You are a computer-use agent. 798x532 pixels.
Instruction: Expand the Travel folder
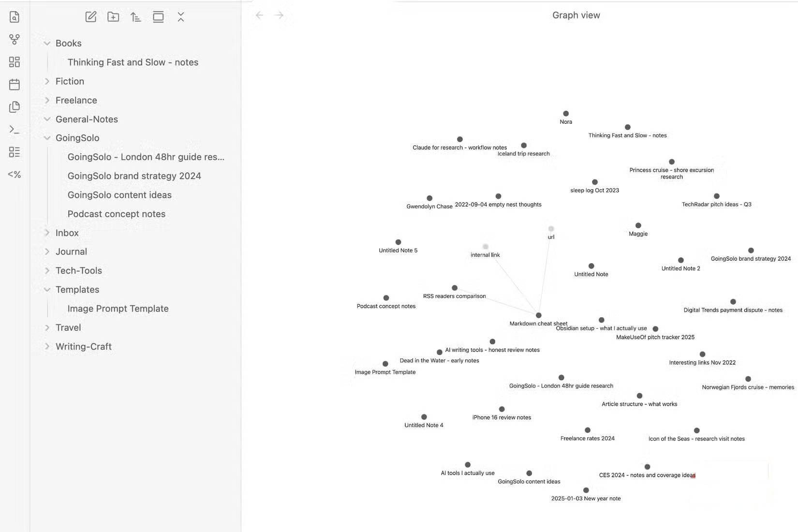(47, 327)
